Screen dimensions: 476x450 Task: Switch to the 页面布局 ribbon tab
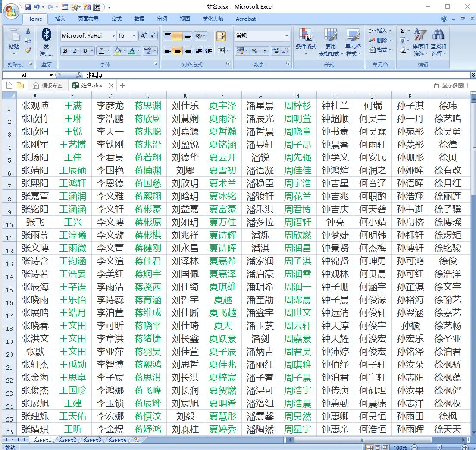coord(88,19)
